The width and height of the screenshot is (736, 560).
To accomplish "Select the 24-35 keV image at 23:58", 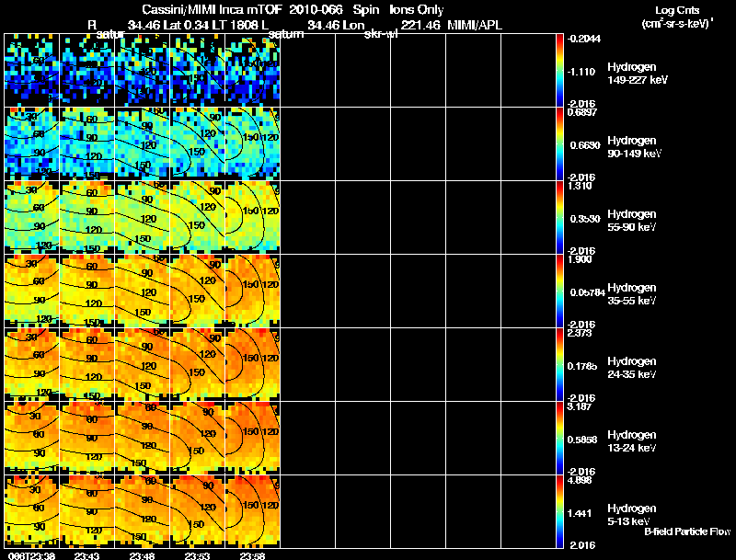I will [252, 365].
